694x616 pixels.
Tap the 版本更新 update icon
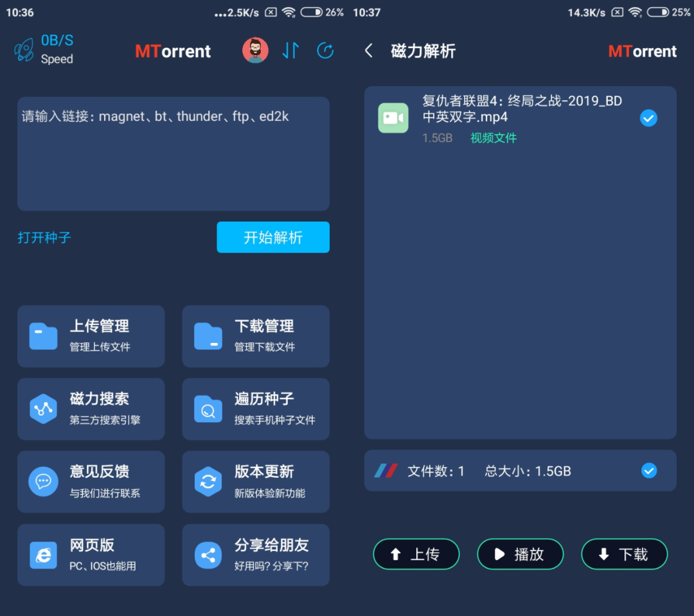(x=208, y=482)
